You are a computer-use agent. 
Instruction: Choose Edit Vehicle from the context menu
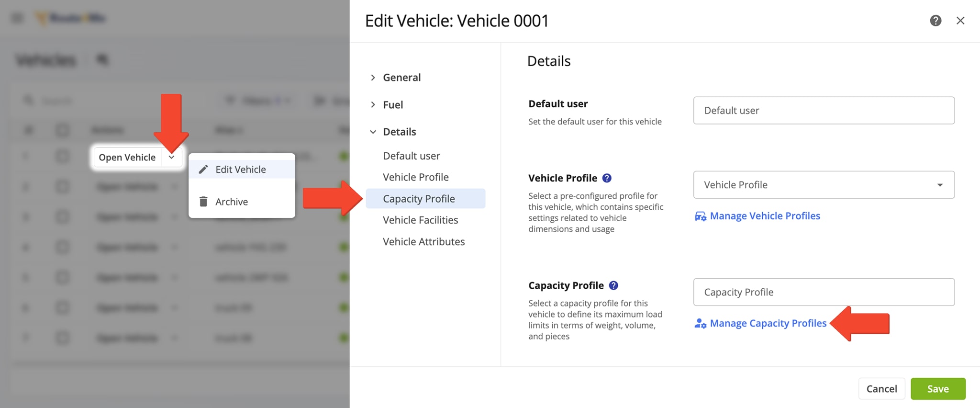tap(242, 169)
